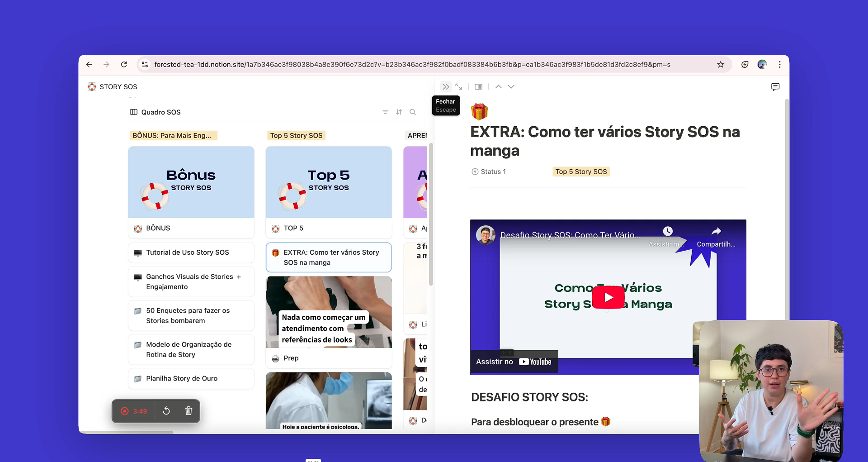Click the gift page icon in panel
This screenshot has width=868, height=462.
(x=479, y=112)
